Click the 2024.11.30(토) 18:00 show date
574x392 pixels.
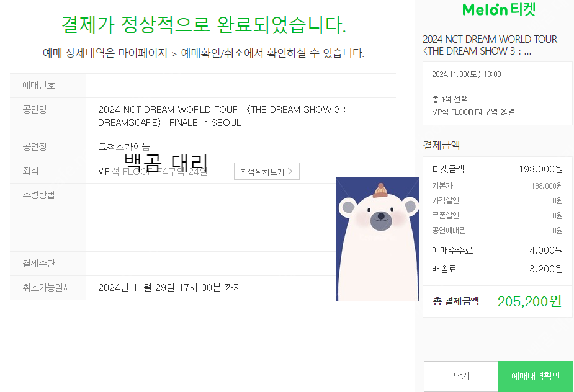(467, 74)
